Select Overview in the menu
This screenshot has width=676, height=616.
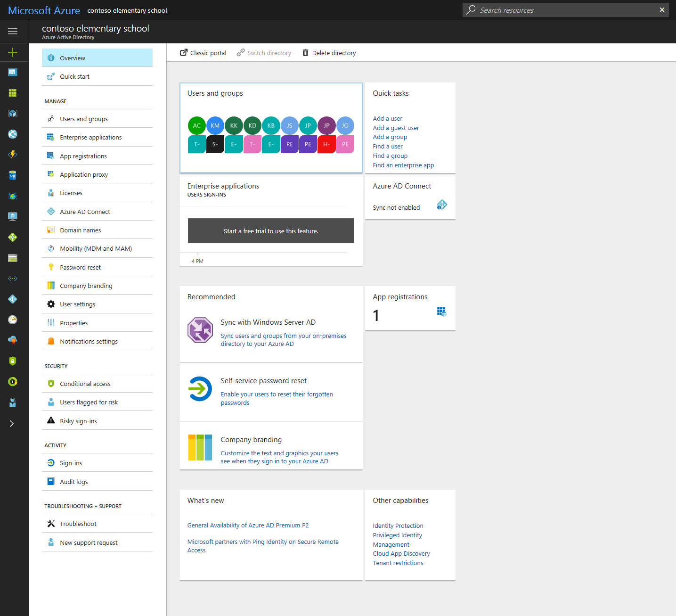[97, 58]
